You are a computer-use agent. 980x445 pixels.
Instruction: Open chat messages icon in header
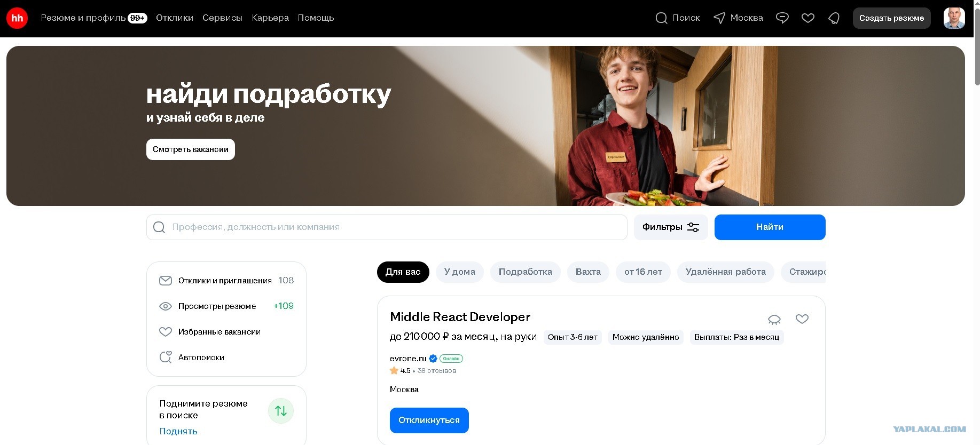point(782,18)
